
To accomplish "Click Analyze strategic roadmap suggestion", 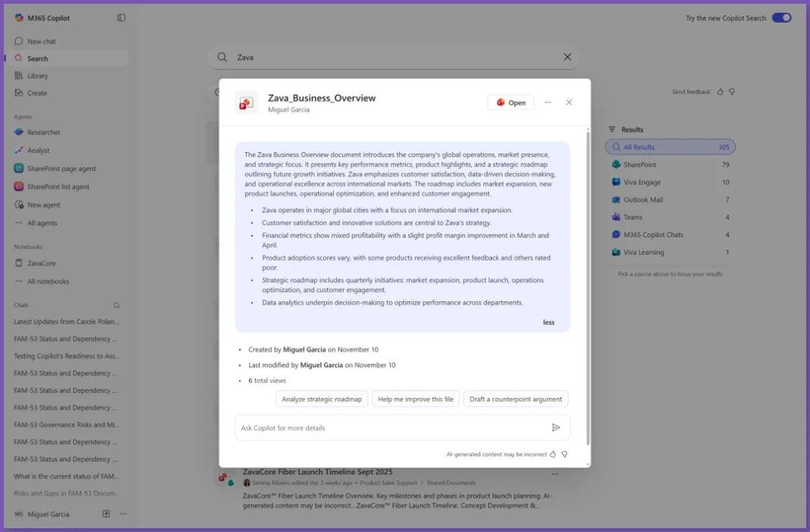I will pyautogui.click(x=322, y=399).
